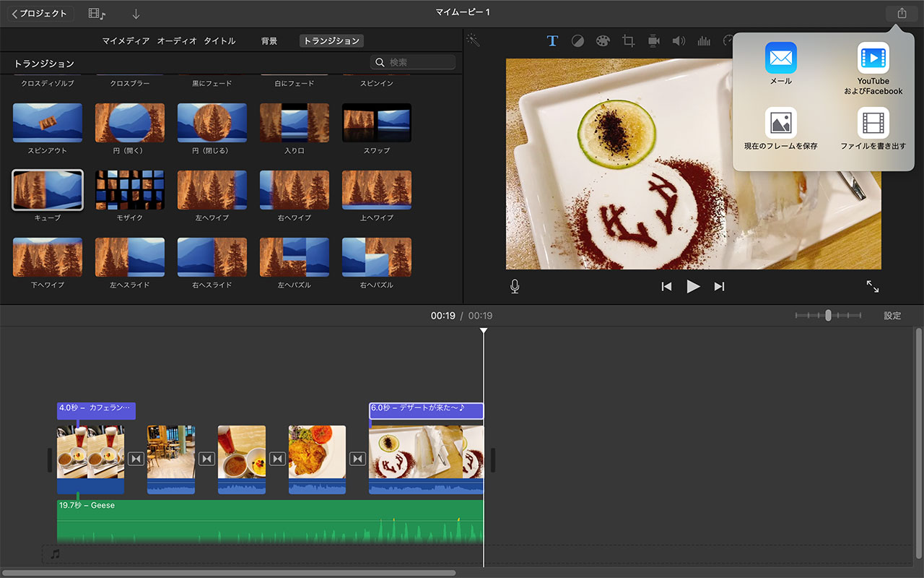Click the transition marker after the first clip
924x578 pixels.
pyautogui.click(x=136, y=459)
